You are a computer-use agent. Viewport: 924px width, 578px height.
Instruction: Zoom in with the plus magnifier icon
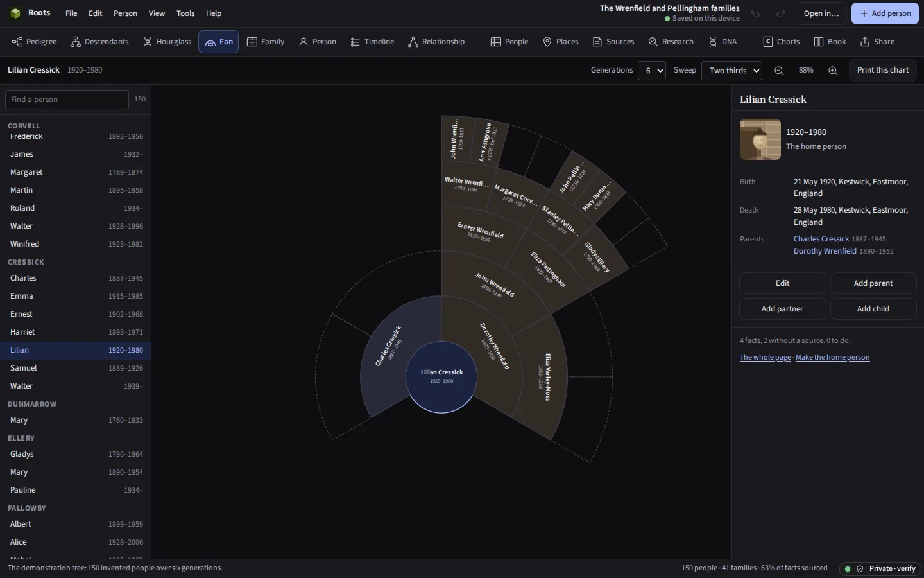(x=833, y=71)
